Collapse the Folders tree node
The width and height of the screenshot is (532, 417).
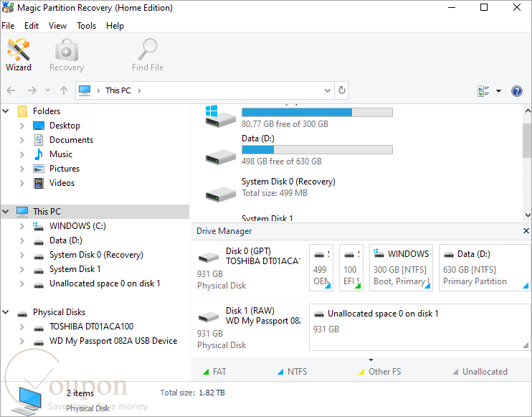6,111
